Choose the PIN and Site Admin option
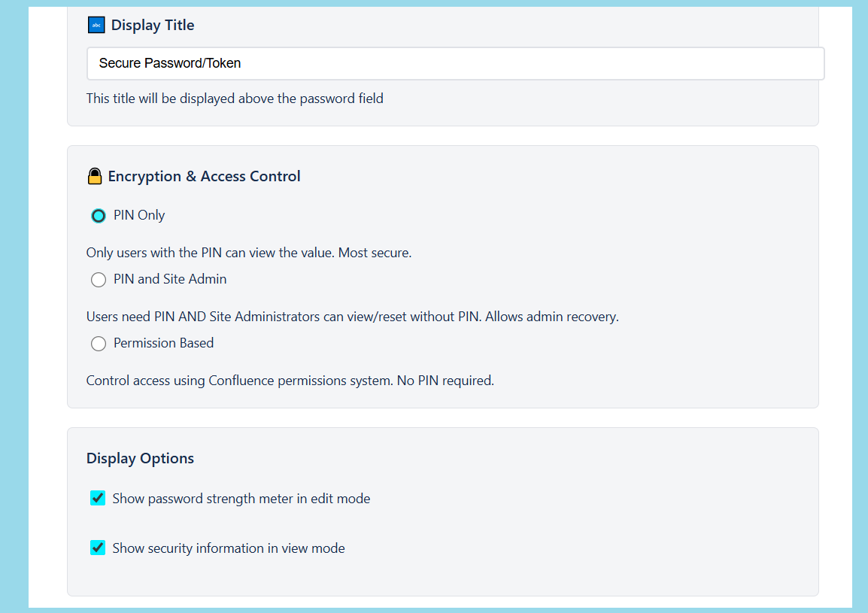The image size is (868, 613). click(x=99, y=279)
